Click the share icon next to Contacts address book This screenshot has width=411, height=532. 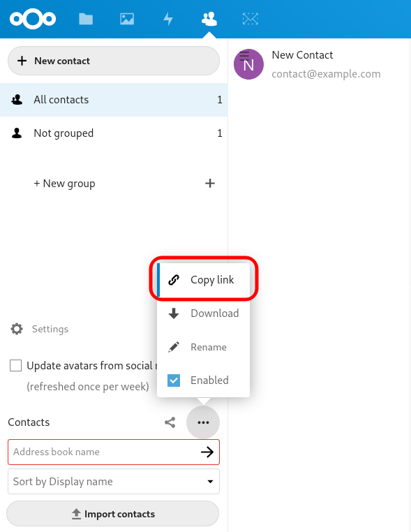[x=170, y=422]
